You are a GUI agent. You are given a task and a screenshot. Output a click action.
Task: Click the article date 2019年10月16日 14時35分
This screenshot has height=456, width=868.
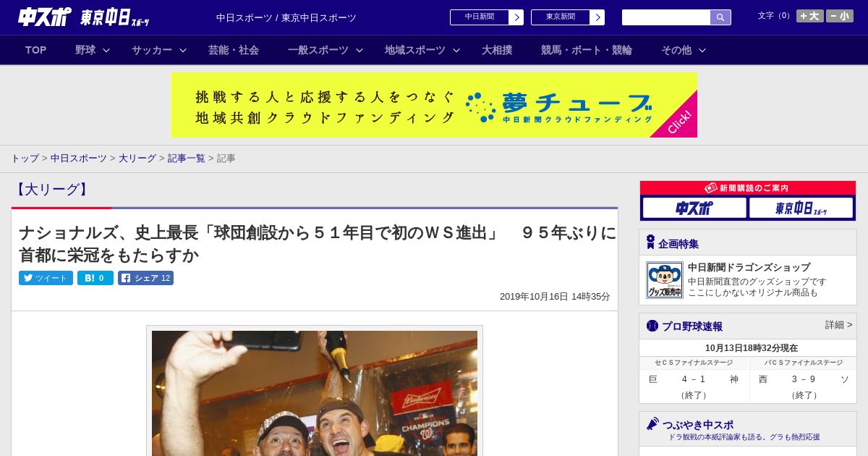(x=555, y=297)
